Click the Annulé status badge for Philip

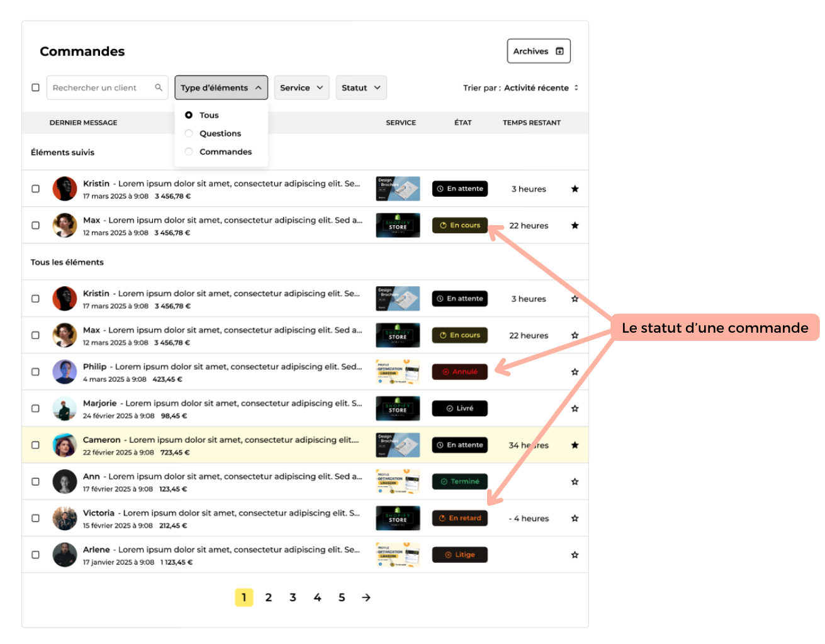pos(460,372)
